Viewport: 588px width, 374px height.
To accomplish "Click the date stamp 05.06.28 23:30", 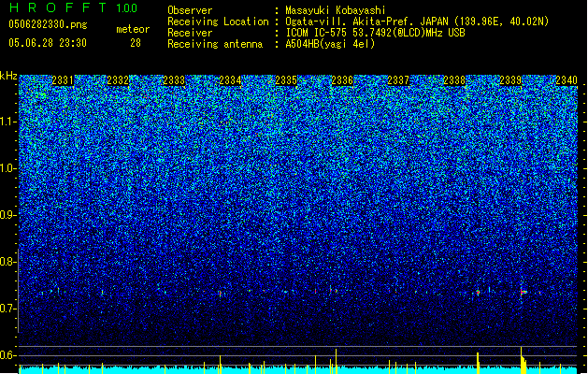I will (48, 43).
